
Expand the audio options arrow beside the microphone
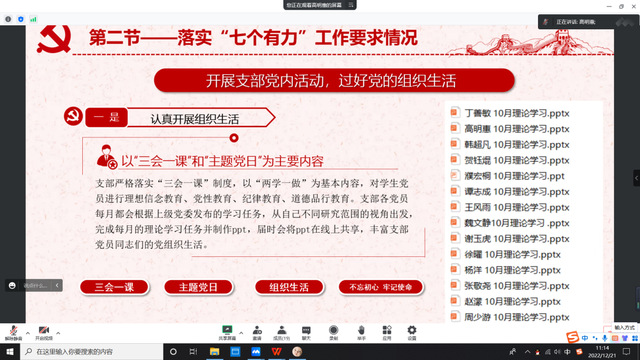point(28,333)
